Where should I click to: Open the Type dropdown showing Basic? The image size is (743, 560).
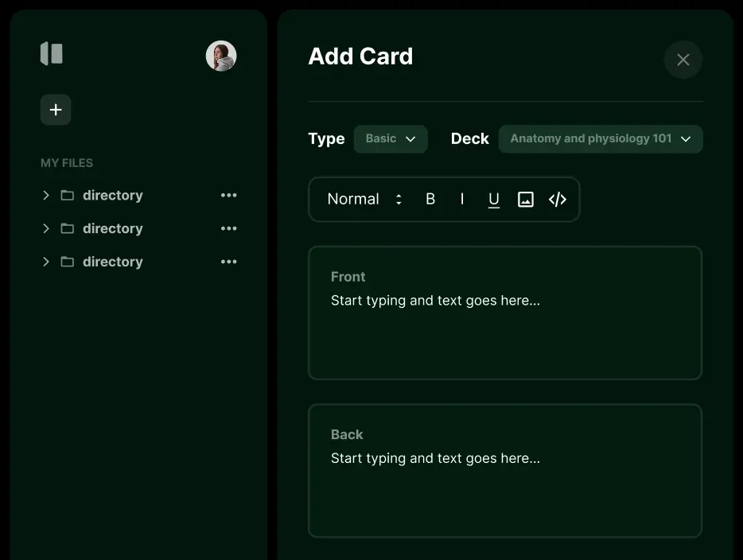(x=391, y=139)
